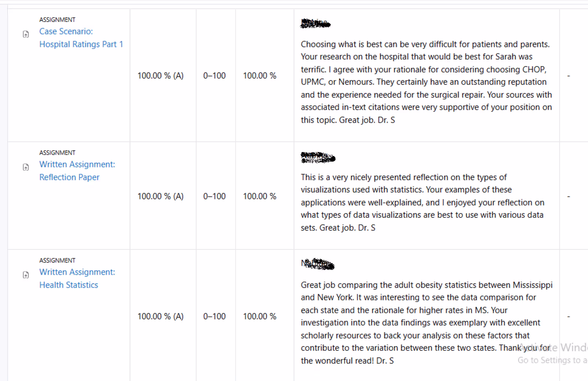This screenshot has width=588, height=381.
Task: Click assignment icon beside Health Statistics
Action: coord(26,275)
